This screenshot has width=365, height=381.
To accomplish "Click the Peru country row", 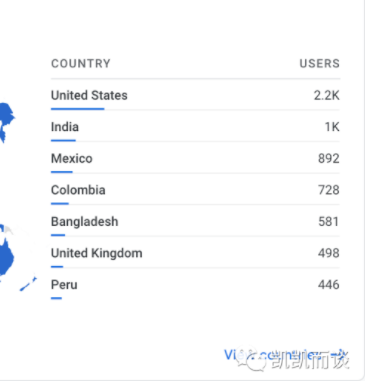I will pos(195,285).
